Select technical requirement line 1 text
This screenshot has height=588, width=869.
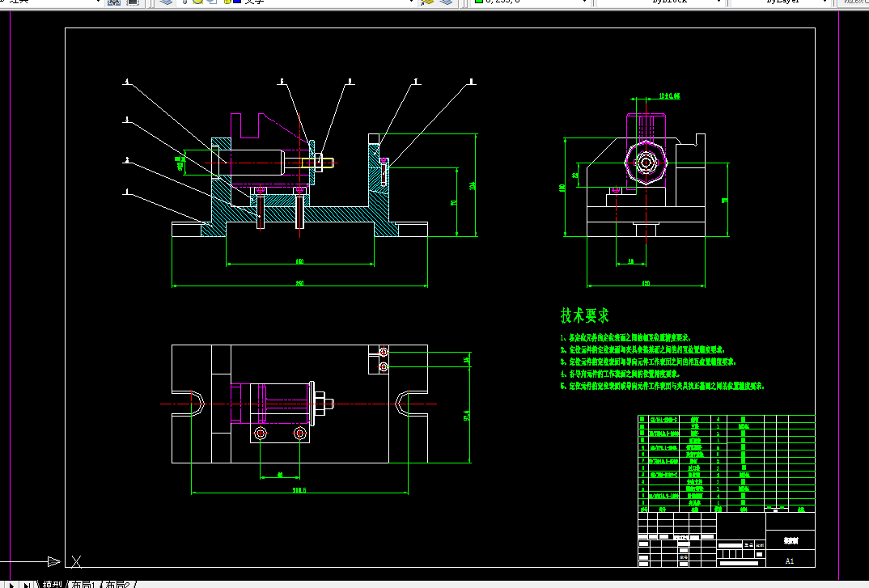coord(625,337)
